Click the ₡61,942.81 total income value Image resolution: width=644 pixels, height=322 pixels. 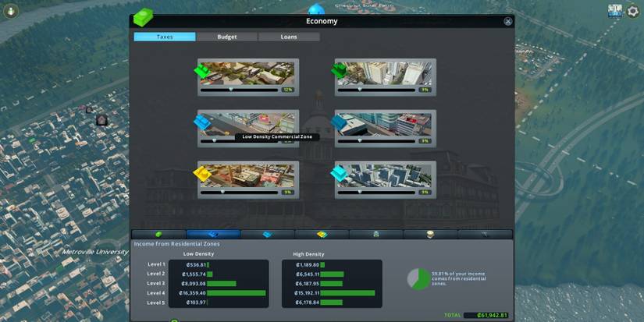[492, 316]
